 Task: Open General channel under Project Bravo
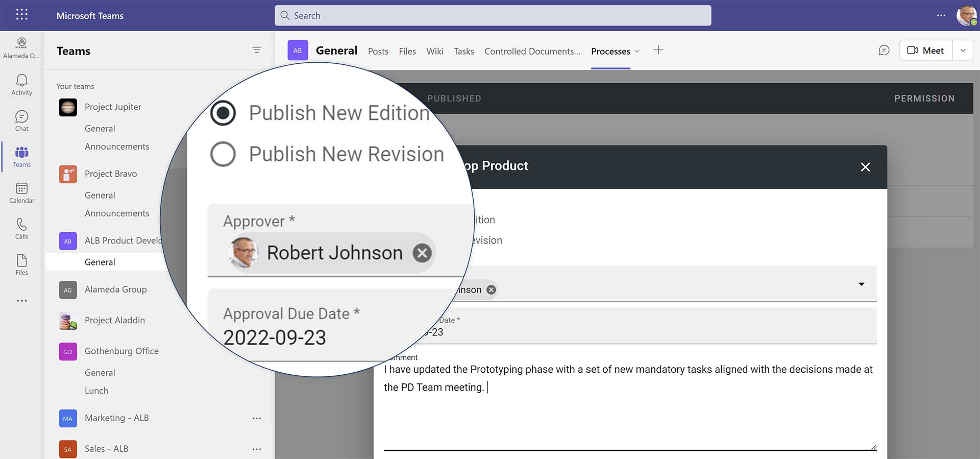click(100, 196)
